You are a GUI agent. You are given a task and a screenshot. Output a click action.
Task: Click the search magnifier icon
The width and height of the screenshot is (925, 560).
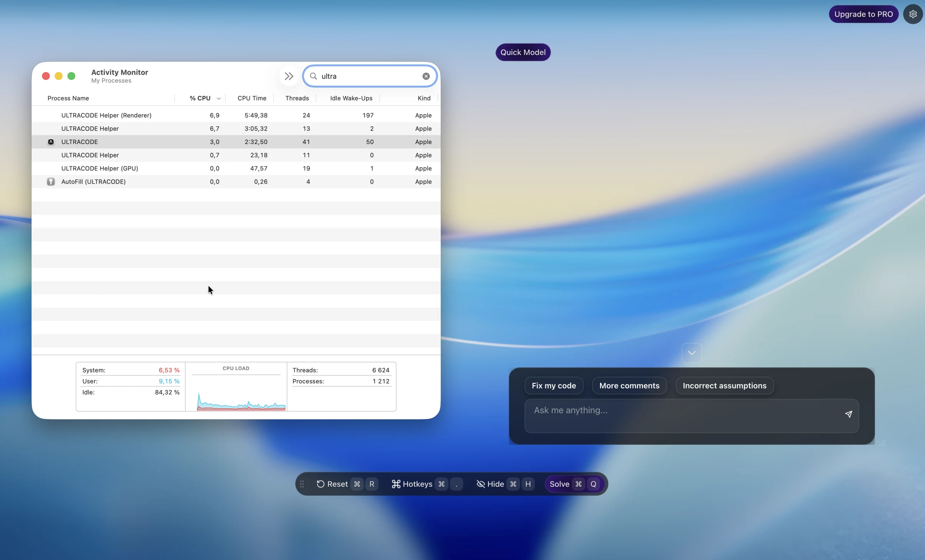(x=313, y=76)
